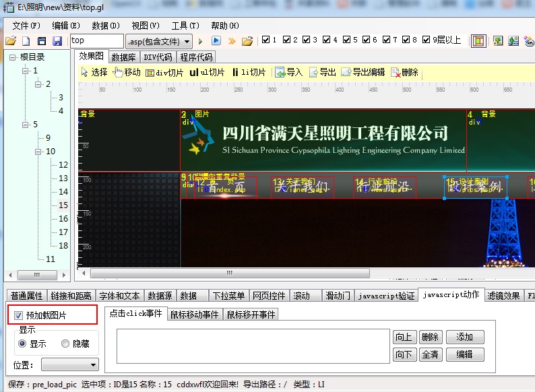Open the 帮助(H) menu
535x392 pixels.
[x=225, y=26]
